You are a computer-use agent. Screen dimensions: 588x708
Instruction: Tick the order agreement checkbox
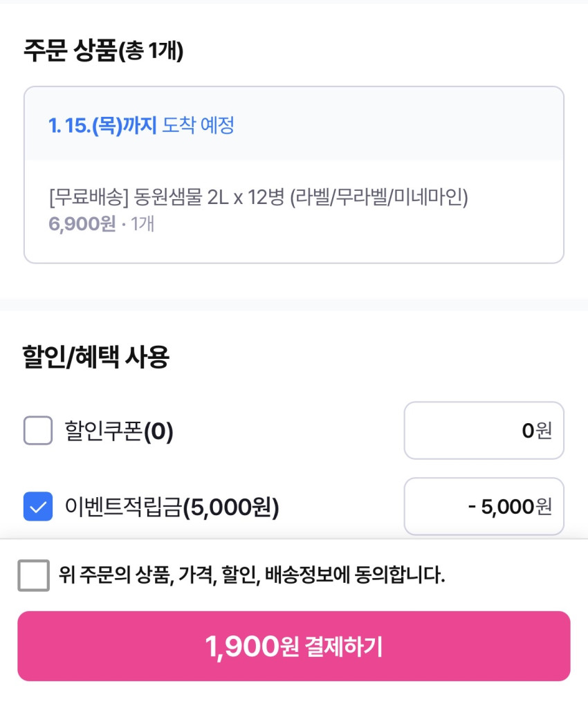tap(33, 575)
